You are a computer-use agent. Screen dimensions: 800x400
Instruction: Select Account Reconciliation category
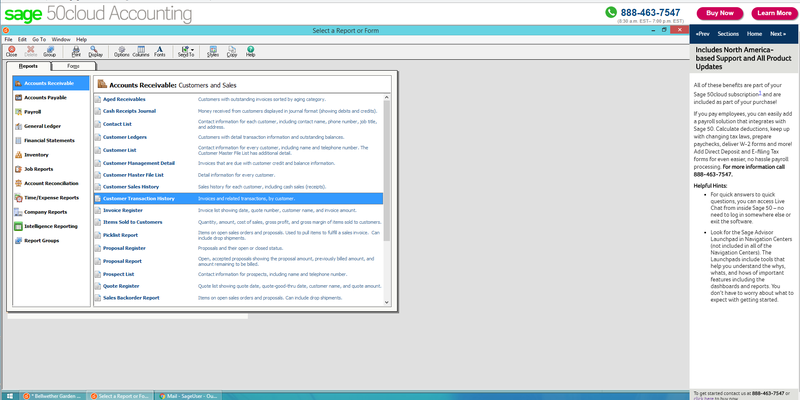(51, 183)
